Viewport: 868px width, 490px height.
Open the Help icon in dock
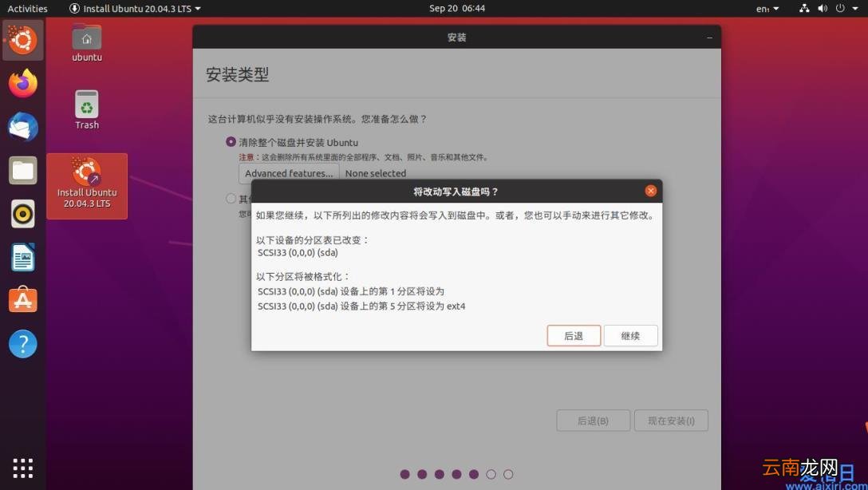point(22,344)
